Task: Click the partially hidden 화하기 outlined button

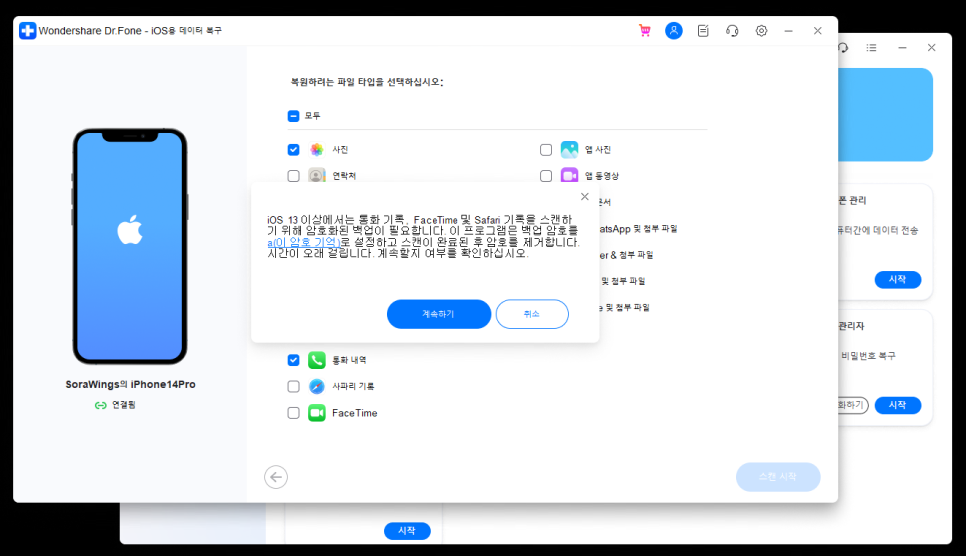Action: click(x=853, y=405)
